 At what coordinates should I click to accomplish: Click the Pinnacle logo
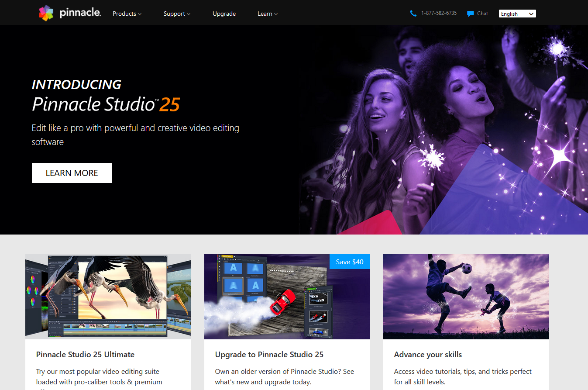(70, 13)
